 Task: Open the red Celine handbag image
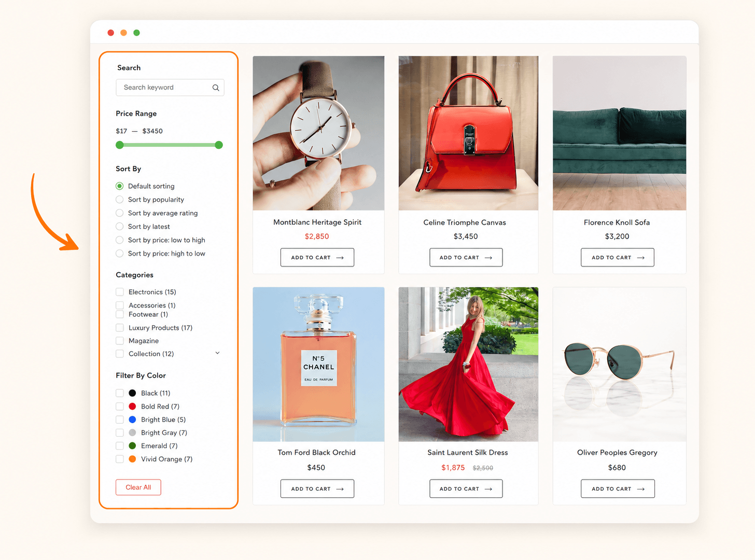pos(468,133)
